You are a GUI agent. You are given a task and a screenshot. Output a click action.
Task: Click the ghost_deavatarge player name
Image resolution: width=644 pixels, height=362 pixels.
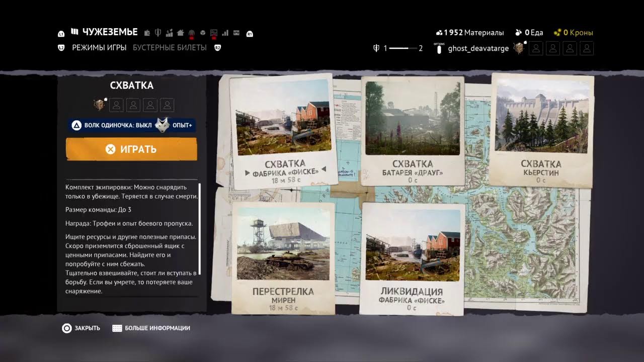[x=478, y=48]
